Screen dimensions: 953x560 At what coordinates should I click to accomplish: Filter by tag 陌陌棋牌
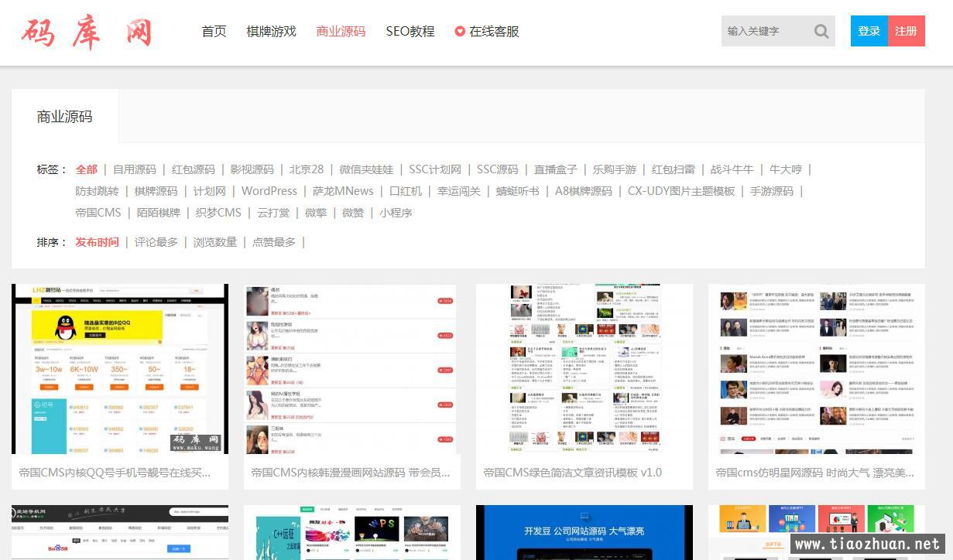click(x=159, y=213)
